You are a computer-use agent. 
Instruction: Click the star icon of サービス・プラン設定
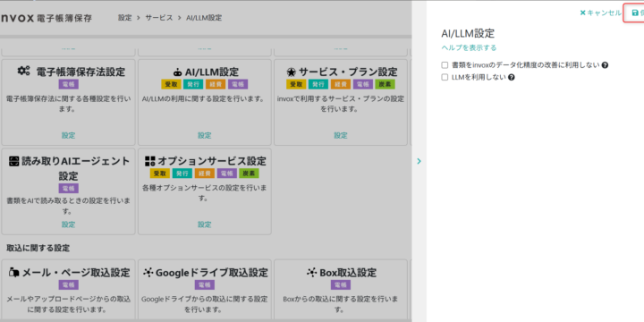click(x=292, y=72)
